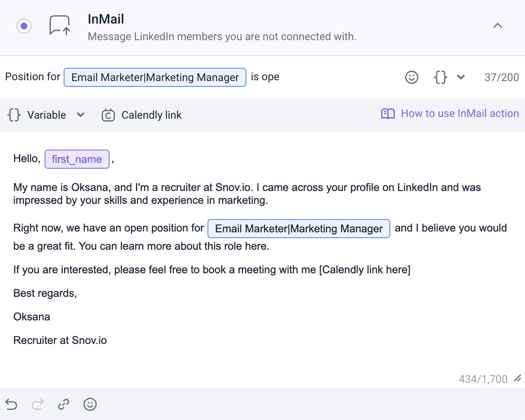Open emoji picker in bottom toolbar

(90, 404)
